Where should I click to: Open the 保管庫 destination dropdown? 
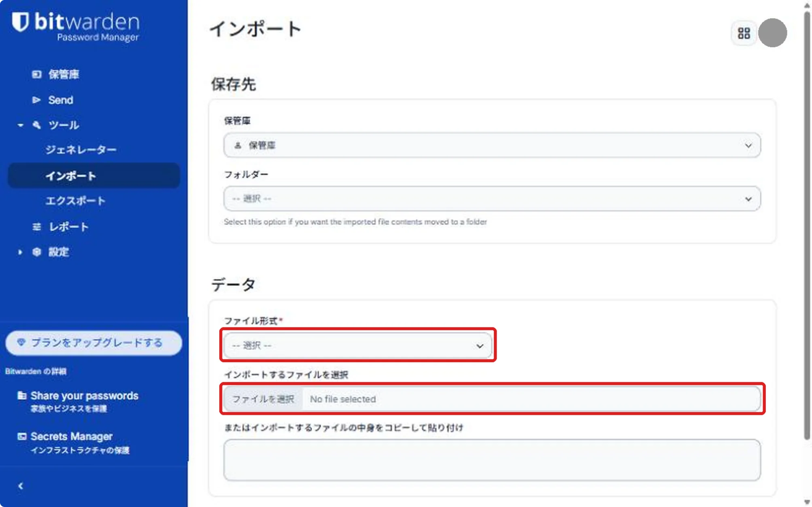(x=492, y=146)
